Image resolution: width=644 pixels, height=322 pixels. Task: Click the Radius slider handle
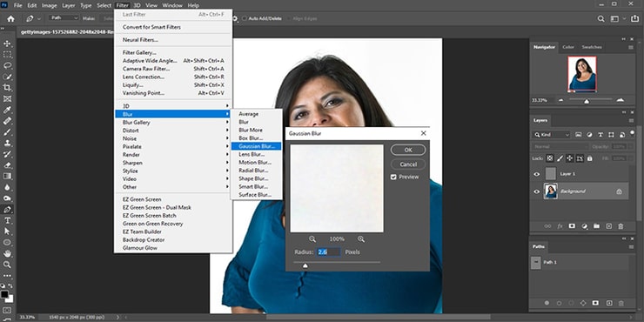(x=305, y=265)
